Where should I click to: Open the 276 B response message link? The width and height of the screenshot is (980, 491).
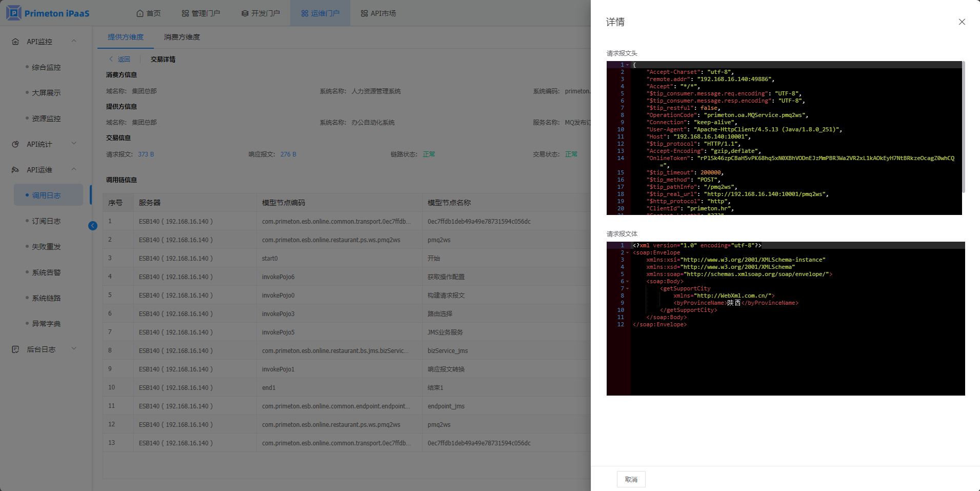tap(288, 154)
